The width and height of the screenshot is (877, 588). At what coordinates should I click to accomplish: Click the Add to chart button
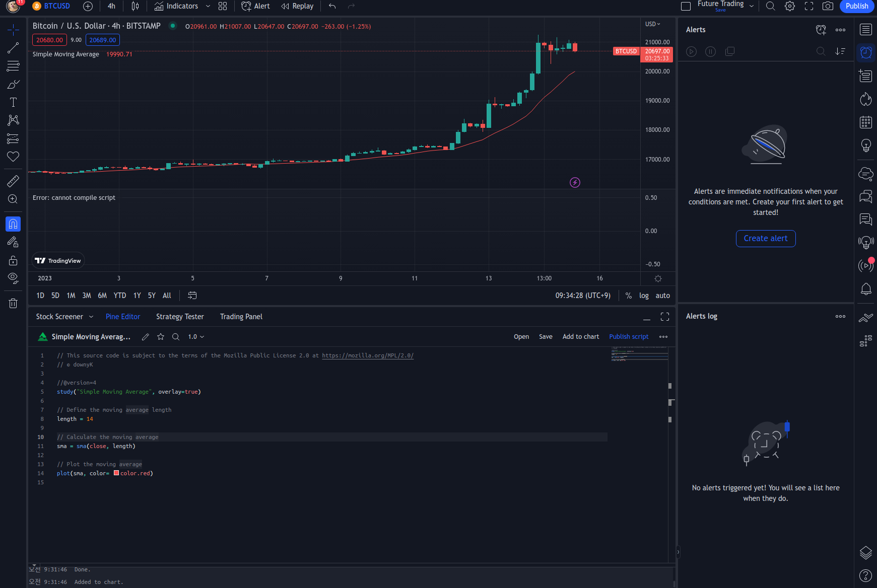pyautogui.click(x=581, y=337)
